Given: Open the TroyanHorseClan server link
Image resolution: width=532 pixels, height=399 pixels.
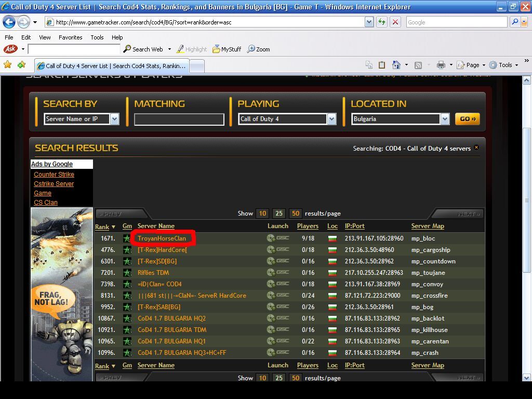Looking at the screenshot, I should click(x=162, y=238).
